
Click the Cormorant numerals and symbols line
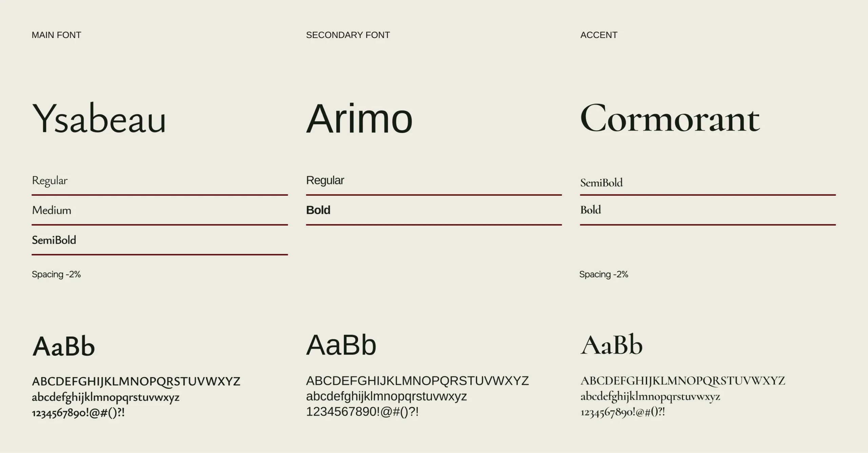623,412
